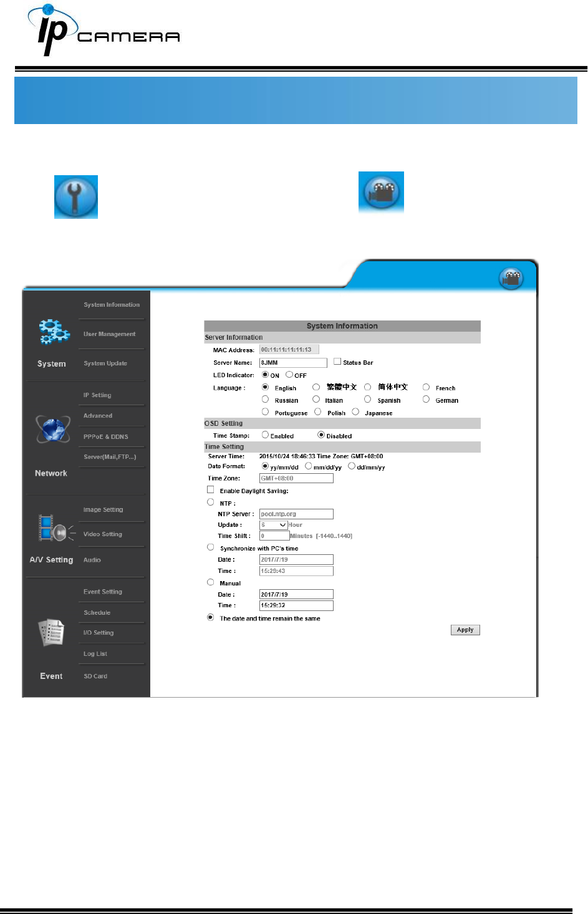Viewport: 588px width, 914px height.
Task: Select the NTP time option
Action: click(x=211, y=502)
